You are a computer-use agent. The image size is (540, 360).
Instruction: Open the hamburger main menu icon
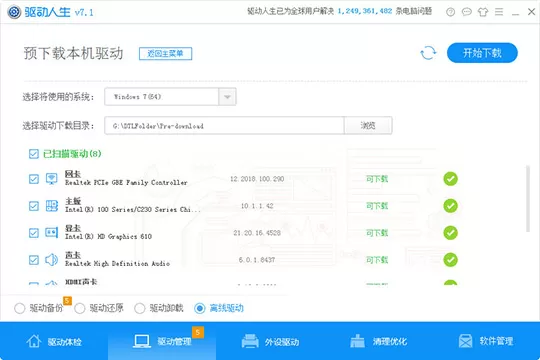click(499, 12)
